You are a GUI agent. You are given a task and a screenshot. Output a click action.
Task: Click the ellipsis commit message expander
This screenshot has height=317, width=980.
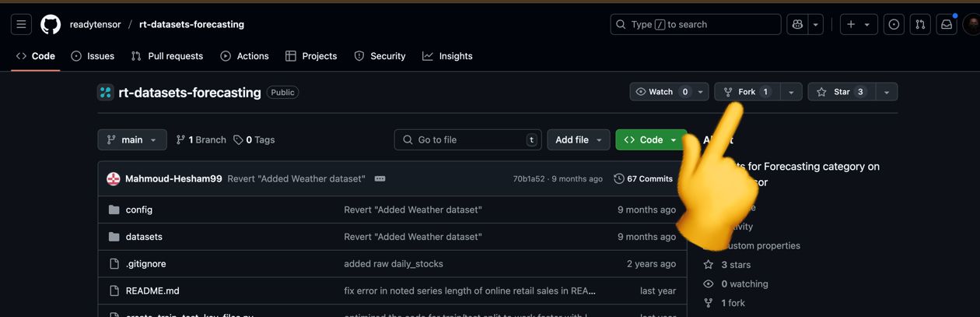pos(380,178)
